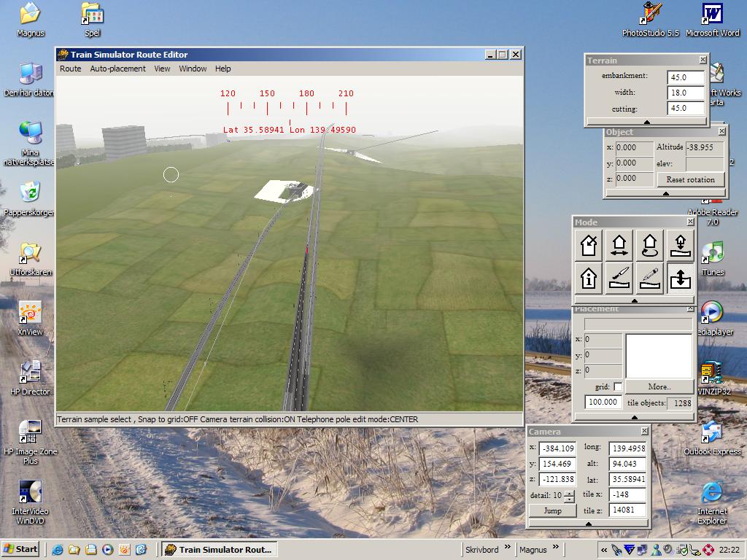
Task: Activate the rotate object mode icon
Action: (649, 246)
